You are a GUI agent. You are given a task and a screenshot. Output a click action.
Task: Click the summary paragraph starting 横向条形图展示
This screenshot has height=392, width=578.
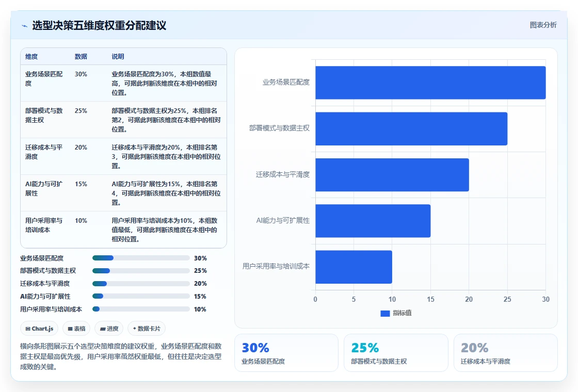point(121,356)
